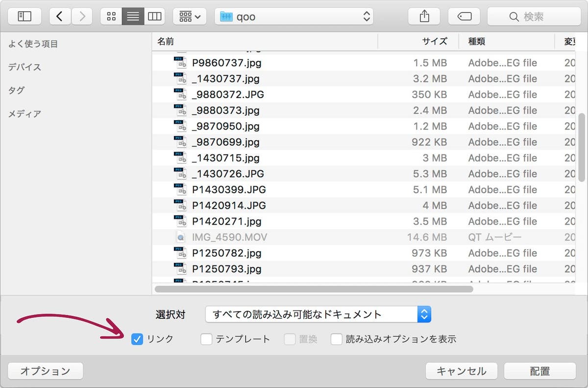
Task: Switch to icon grid view
Action: (x=111, y=16)
